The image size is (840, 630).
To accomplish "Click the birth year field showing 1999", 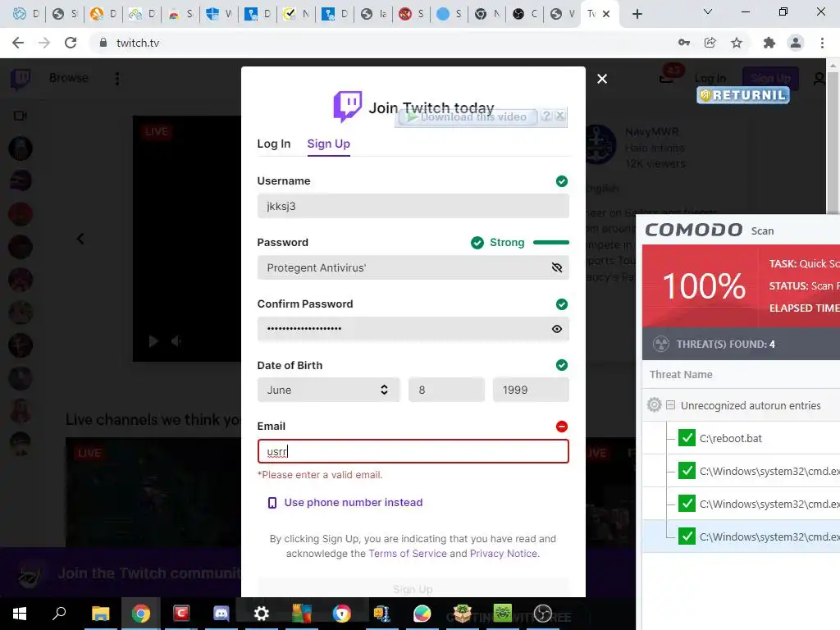I will click(531, 390).
